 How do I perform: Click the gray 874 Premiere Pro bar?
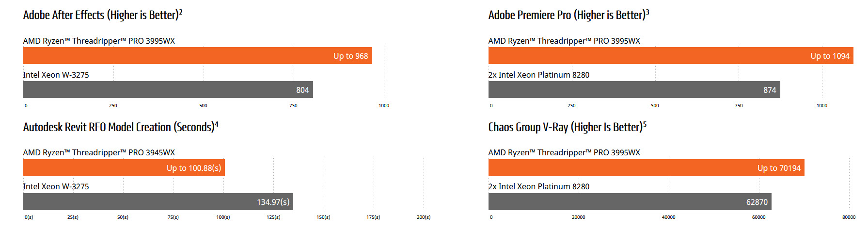[634, 90]
